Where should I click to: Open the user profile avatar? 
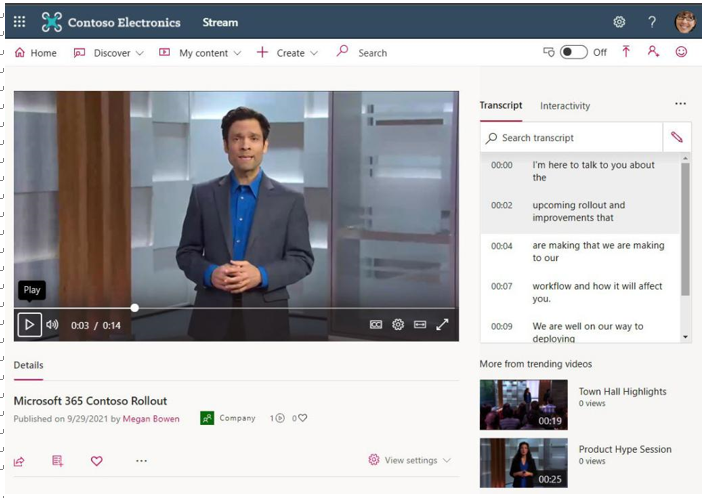pos(685,22)
